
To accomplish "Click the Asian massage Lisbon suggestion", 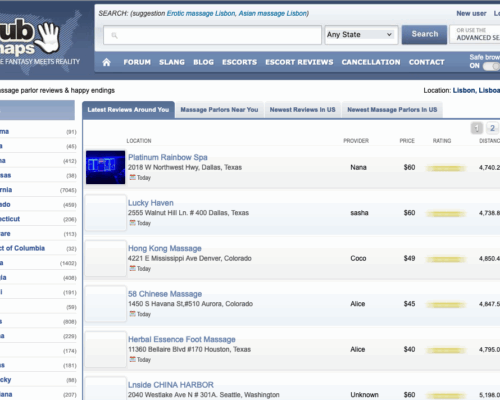I will pyautogui.click(x=272, y=14).
